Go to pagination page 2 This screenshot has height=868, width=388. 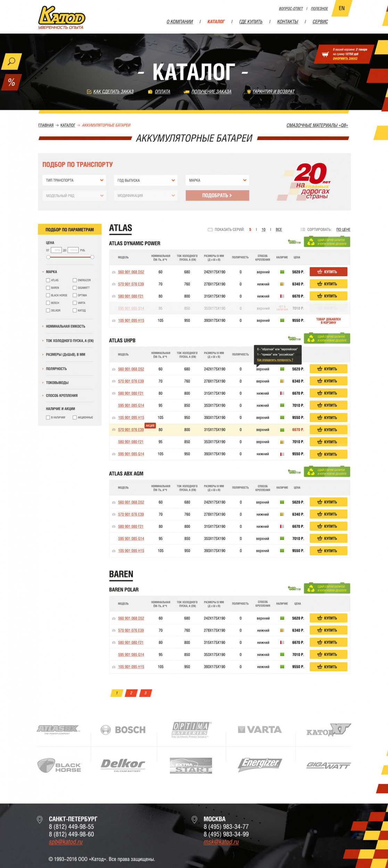[131, 693]
